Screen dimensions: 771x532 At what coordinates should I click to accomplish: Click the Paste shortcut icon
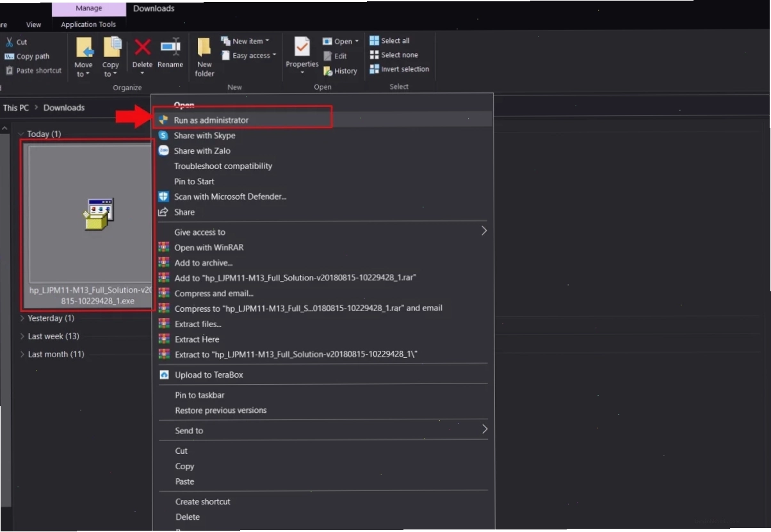pos(10,70)
